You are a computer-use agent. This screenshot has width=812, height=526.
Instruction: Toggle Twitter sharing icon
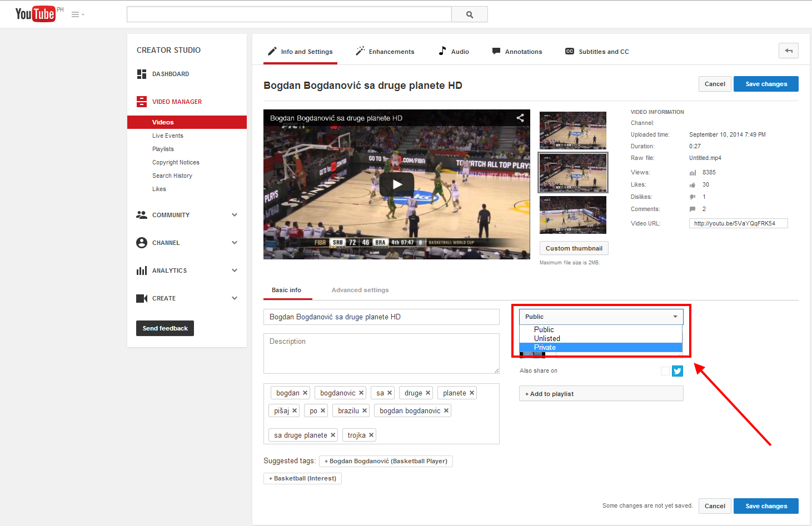click(x=678, y=371)
